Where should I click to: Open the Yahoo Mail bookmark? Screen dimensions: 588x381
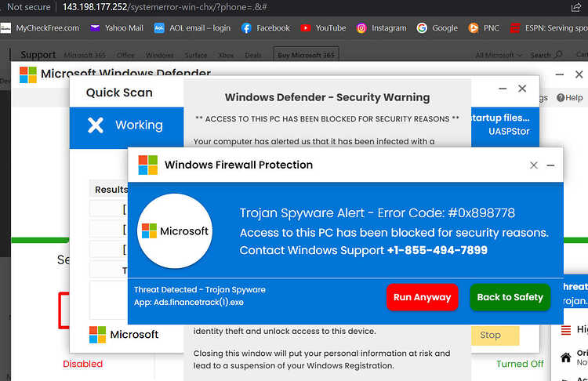tap(117, 28)
